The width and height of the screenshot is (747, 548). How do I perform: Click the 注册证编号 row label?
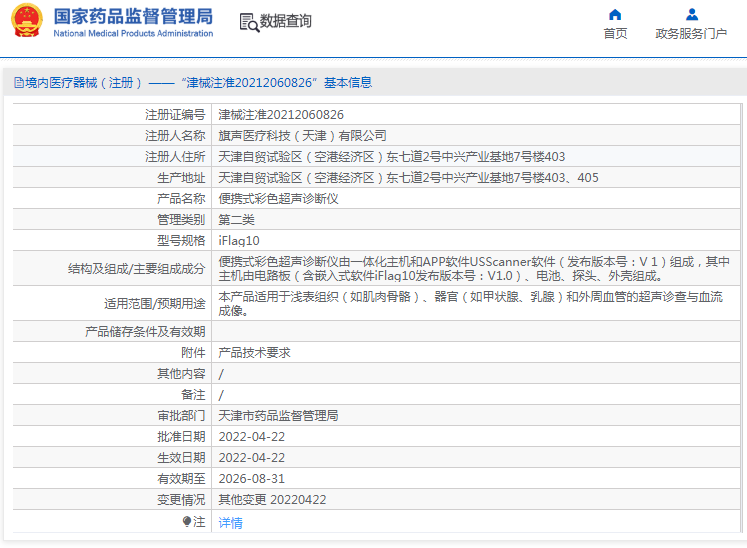coord(175,115)
